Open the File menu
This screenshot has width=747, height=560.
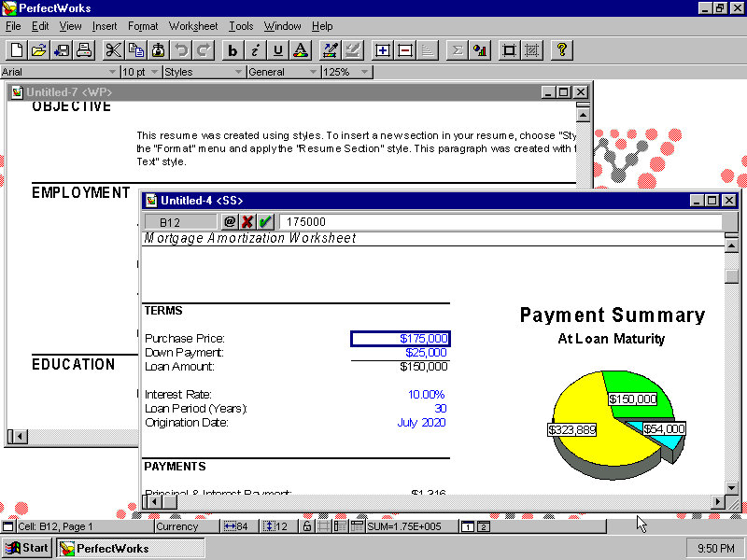13,26
